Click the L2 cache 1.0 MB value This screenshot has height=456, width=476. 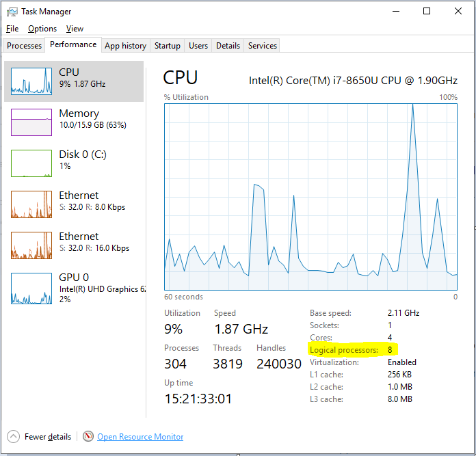[400, 387]
